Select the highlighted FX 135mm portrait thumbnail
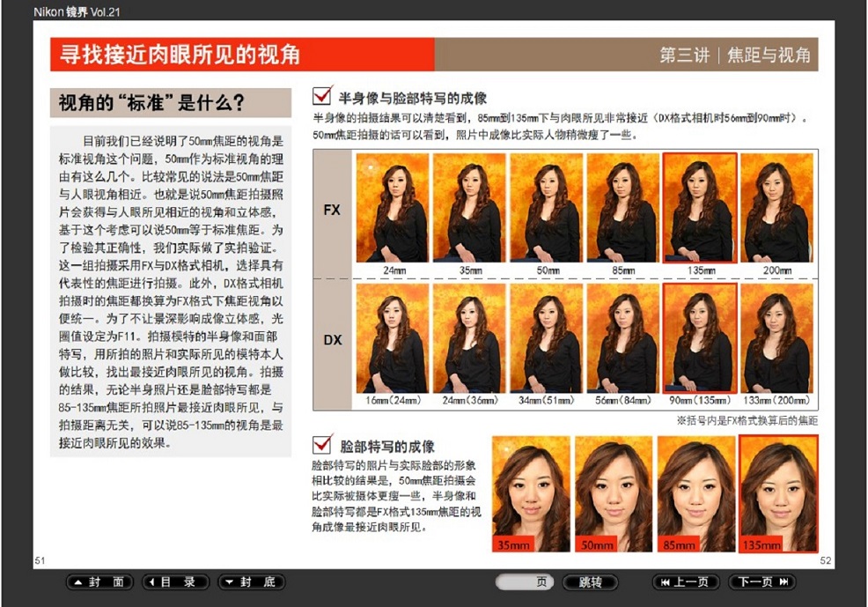 (699, 208)
